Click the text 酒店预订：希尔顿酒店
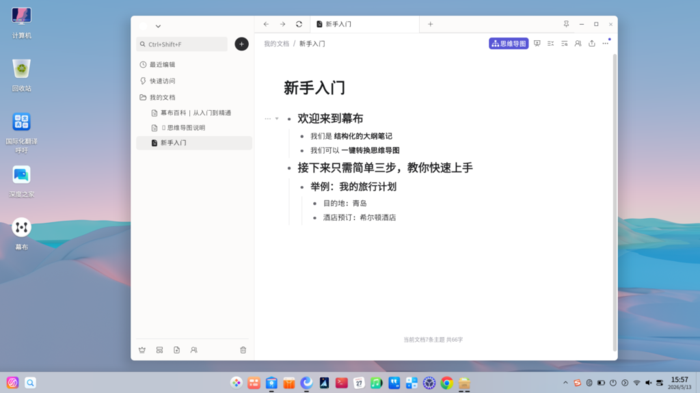 point(359,217)
